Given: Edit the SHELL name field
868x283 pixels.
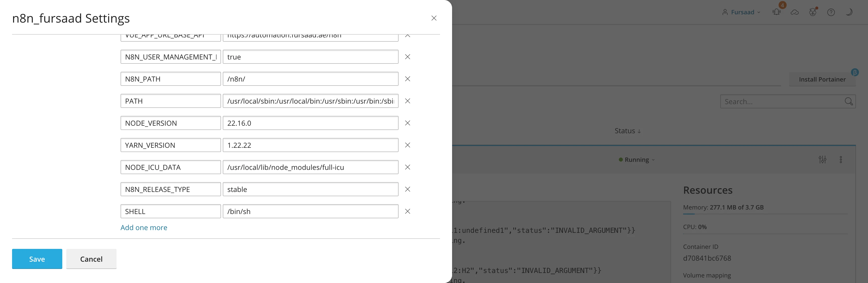Looking at the screenshot, I should click(x=171, y=211).
